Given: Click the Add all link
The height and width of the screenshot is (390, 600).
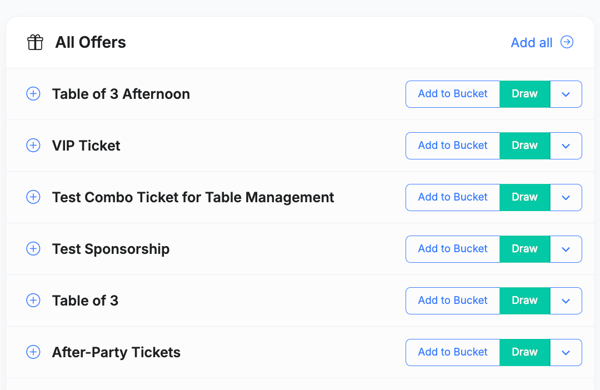Looking at the screenshot, I should tap(532, 42).
